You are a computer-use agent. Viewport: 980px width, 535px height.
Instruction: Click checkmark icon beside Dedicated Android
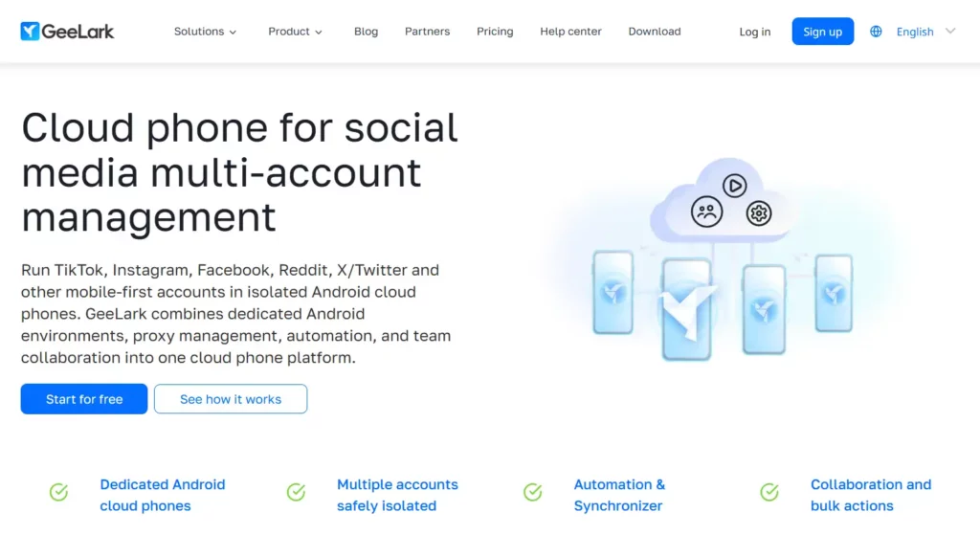tap(58, 492)
